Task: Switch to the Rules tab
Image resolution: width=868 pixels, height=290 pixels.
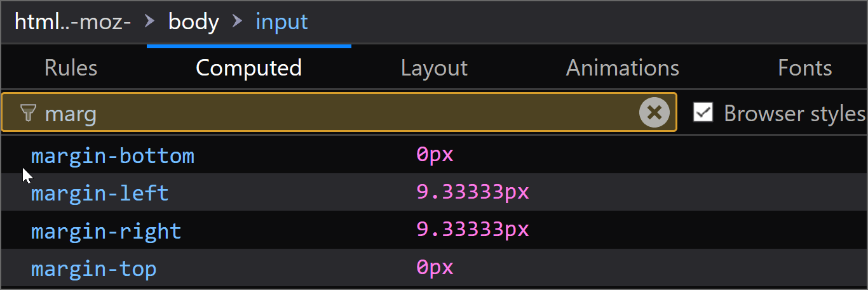Action: tap(71, 68)
